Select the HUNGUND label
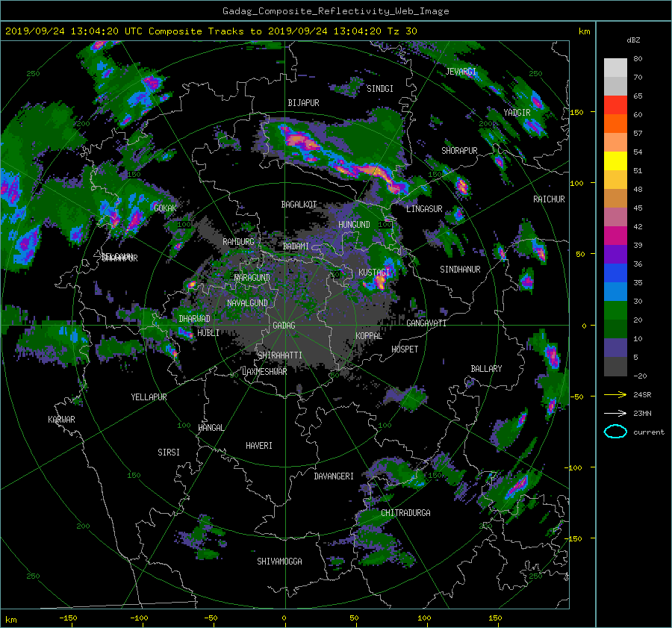The height and width of the screenshot is (628, 672). [x=354, y=225]
